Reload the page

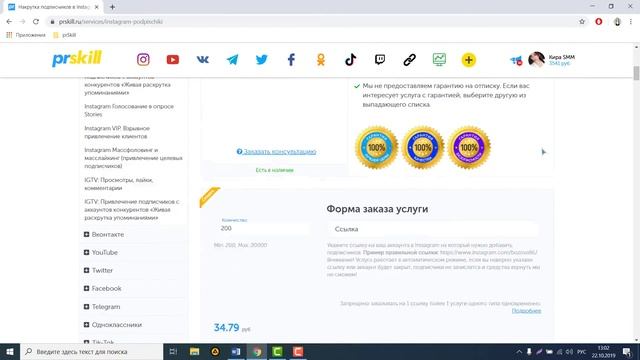36,22
